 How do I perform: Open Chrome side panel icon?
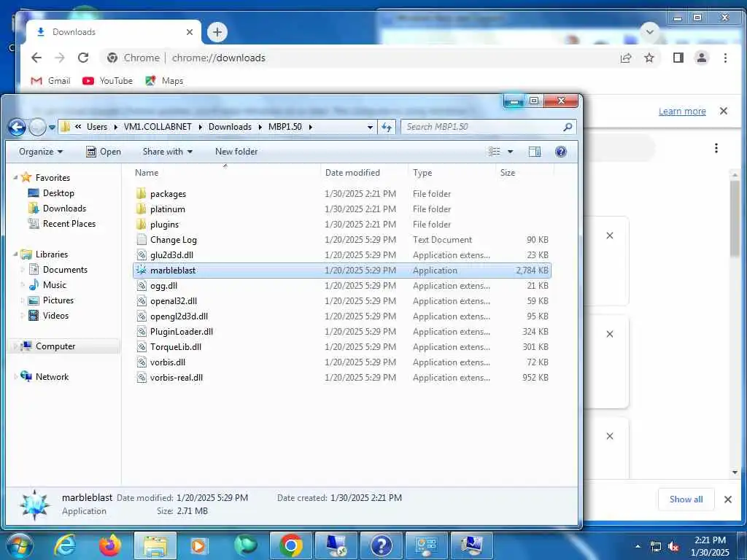tap(678, 58)
